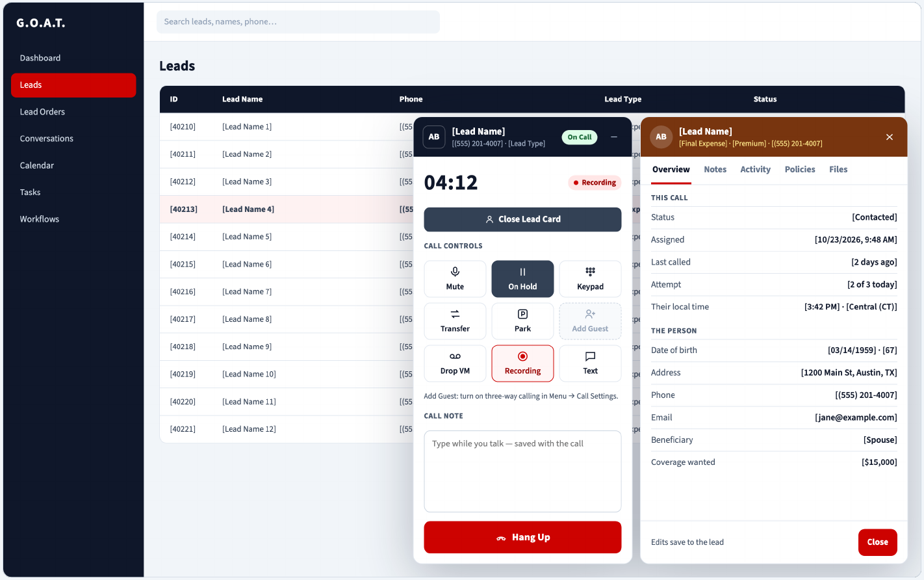This screenshot has width=924, height=580.
Task: Go to the Files tab
Action: point(838,169)
